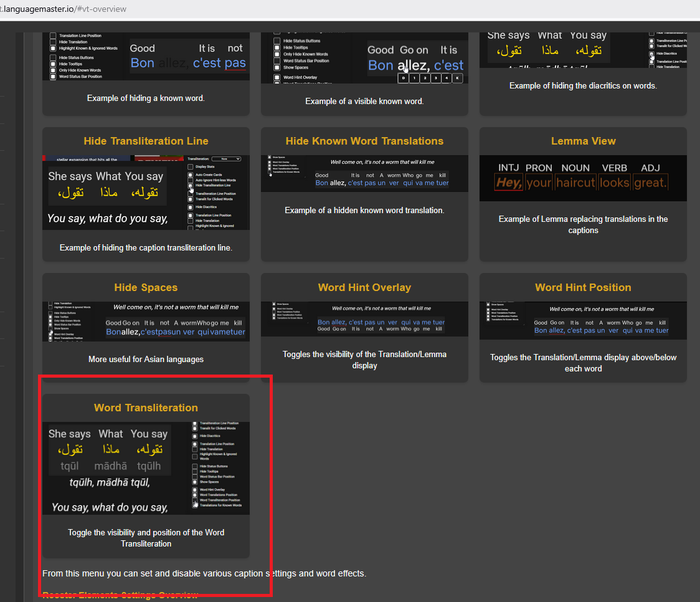This screenshot has width=700, height=602.
Task: Toggle Hide Diacritics checkbox in Word Transliteration image
Action: coord(195,436)
